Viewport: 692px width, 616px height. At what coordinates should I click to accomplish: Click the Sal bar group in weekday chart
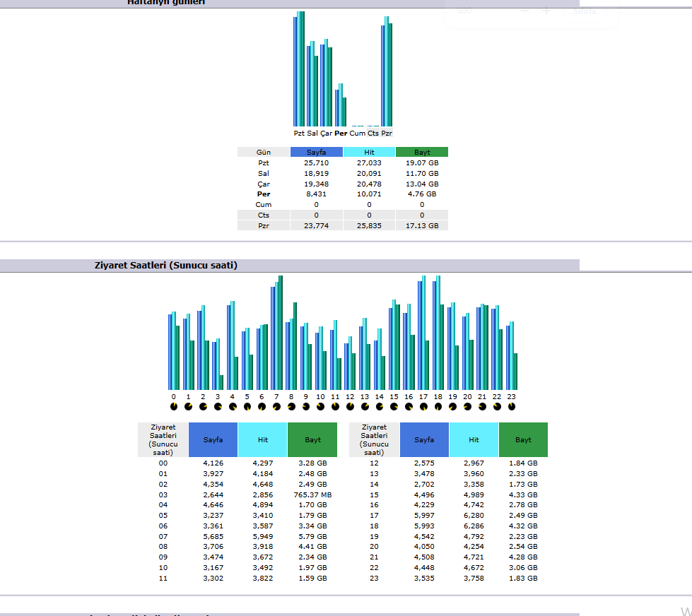312,84
